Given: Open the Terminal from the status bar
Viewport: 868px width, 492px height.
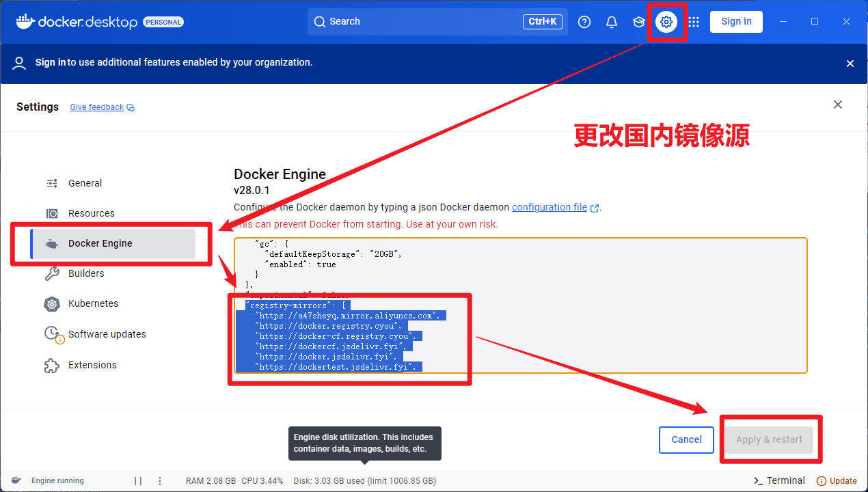Looking at the screenshot, I should tap(779, 480).
